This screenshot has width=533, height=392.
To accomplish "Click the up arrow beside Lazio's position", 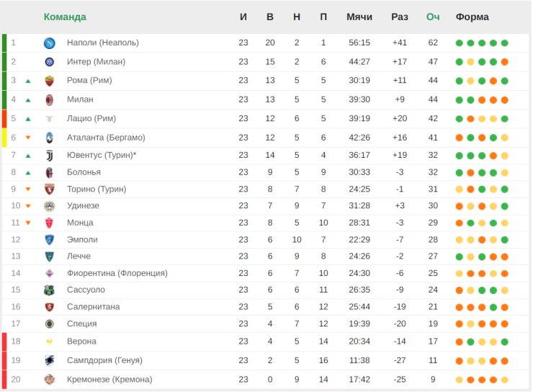I will 28,119.
